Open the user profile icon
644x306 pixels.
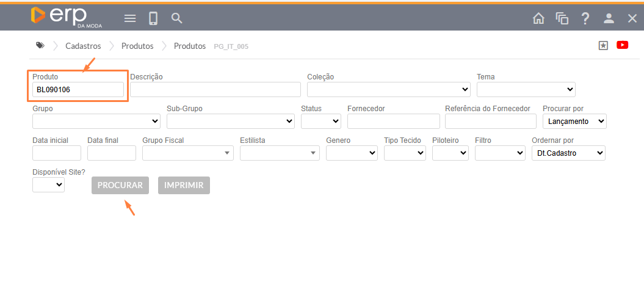click(x=609, y=18)
